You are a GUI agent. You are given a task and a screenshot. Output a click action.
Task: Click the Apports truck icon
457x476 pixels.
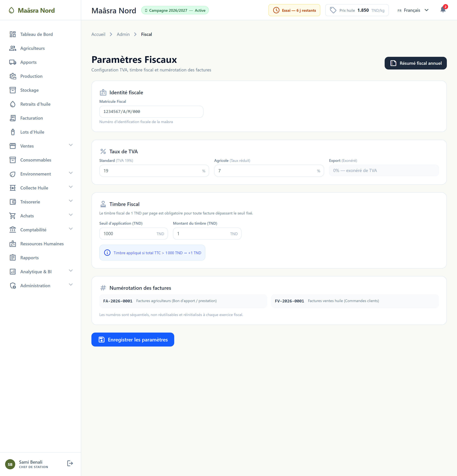click(13, 62)
